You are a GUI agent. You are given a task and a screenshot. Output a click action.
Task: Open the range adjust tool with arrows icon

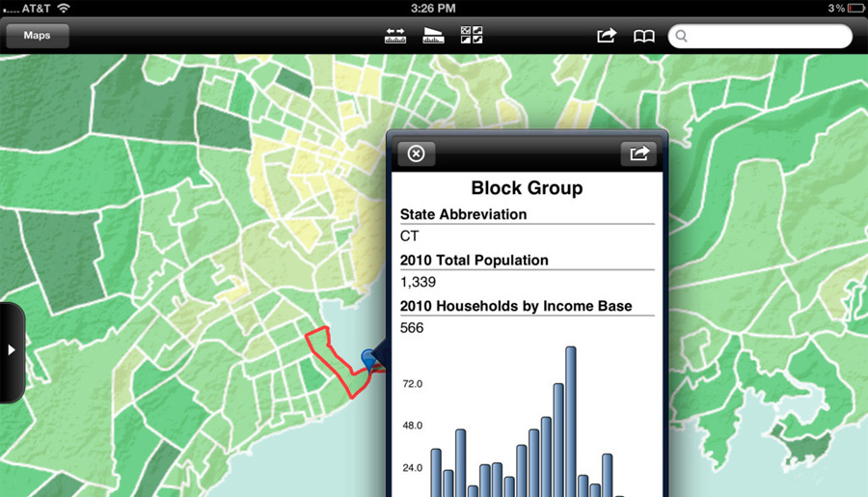point(394,36)
